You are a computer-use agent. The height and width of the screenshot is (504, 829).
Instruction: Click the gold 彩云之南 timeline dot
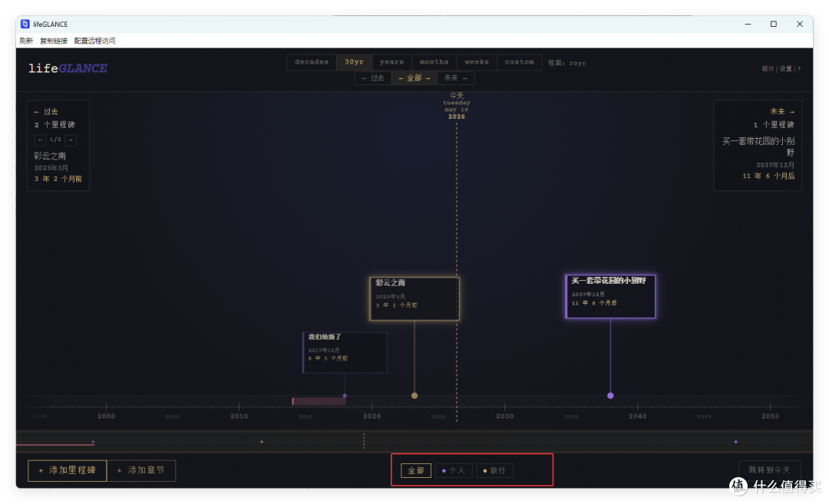pyautogui.click(x=414, y=396)
